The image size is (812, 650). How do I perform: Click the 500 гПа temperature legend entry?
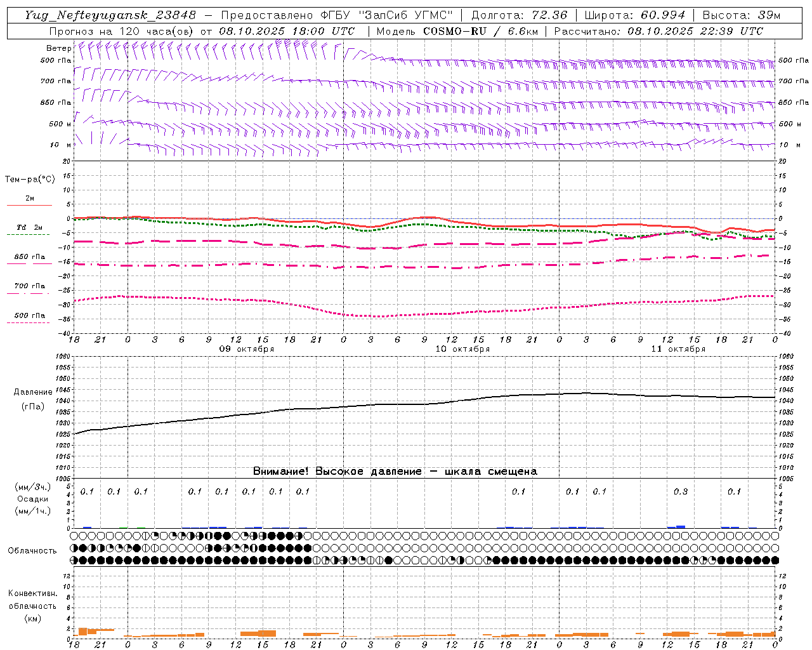[29, 315]
